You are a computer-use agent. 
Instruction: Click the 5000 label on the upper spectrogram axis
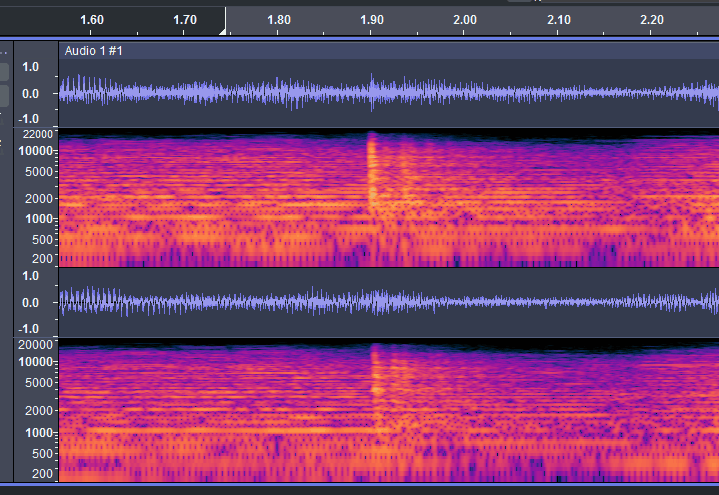(x=39, y=172)
